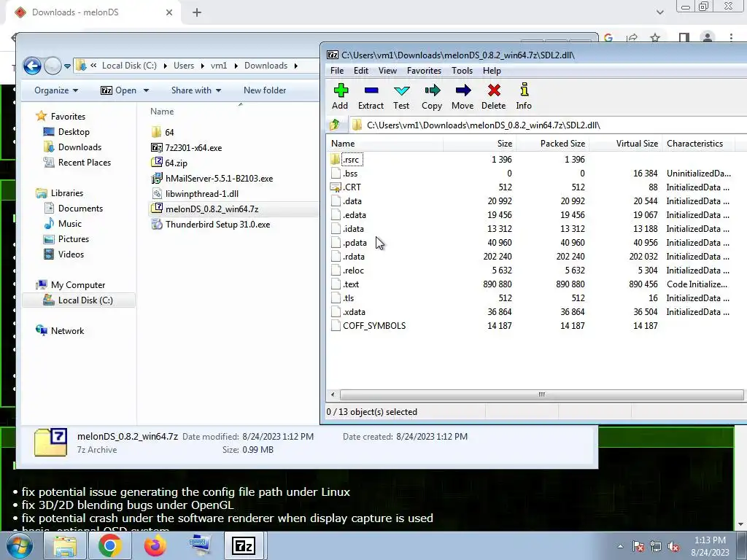The height and width of the screenshot is (560, 747).
Task: Click the Explorer Forward arrow button
Action: point(53,66)
